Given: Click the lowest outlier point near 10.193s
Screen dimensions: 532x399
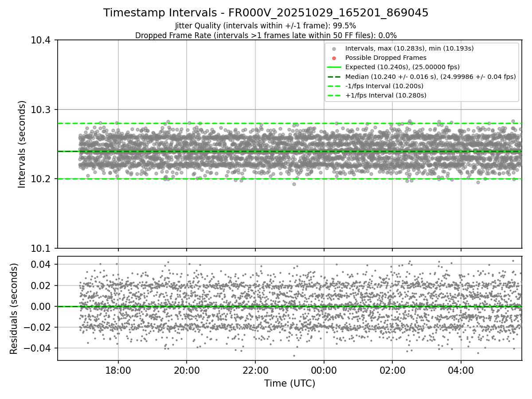Looking at the screenshot, I should (x=293, y=184).
